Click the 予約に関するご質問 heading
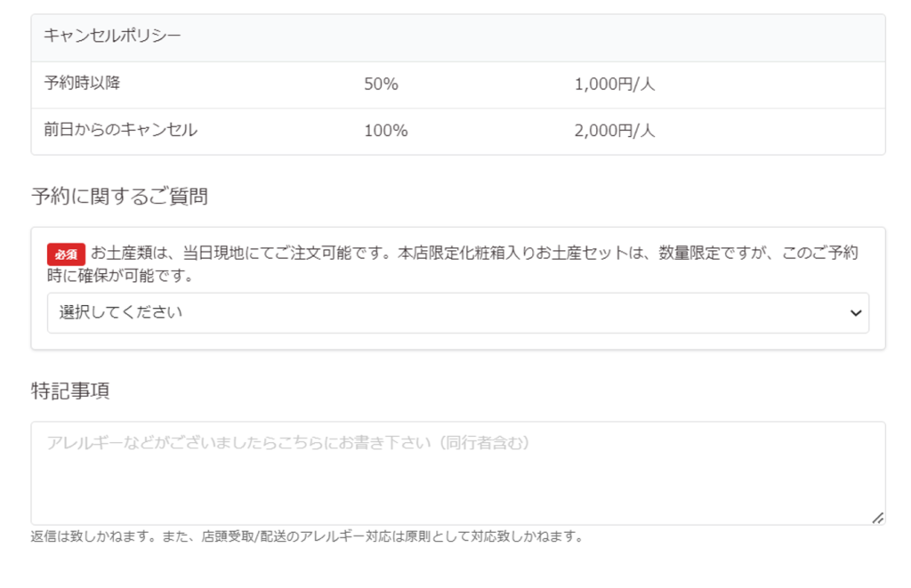Viewport: 911px width, 588px height. point(120,197)
